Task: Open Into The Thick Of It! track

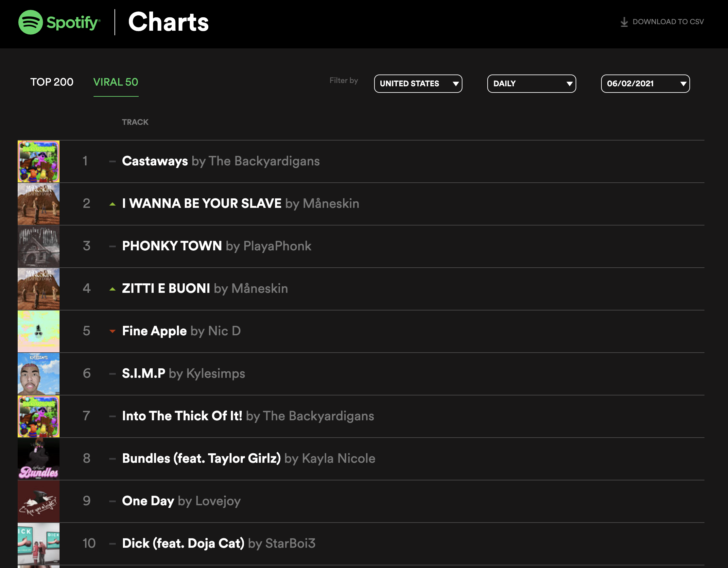Action: click(182, 416)
